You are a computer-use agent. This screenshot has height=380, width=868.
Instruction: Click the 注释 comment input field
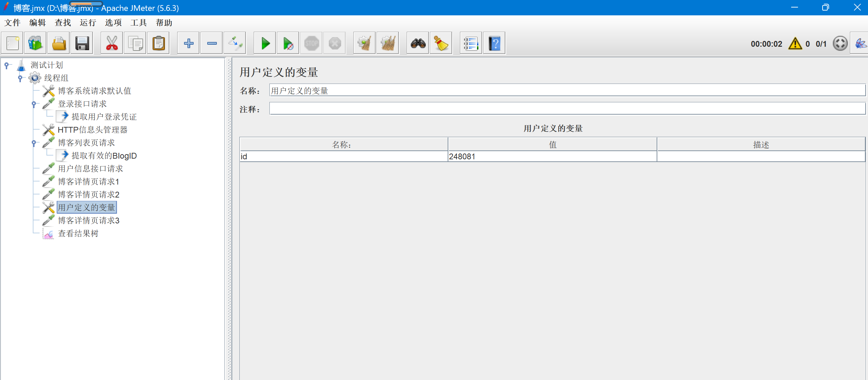567,109
